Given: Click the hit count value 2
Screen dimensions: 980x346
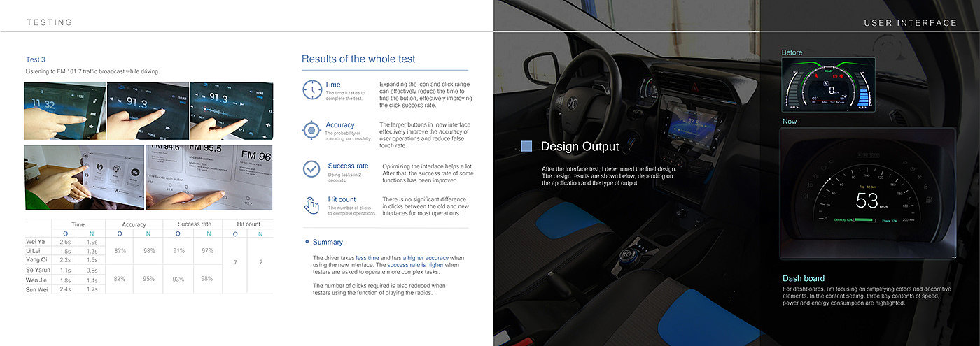Looking at the screenshot, I should point(261,262).
